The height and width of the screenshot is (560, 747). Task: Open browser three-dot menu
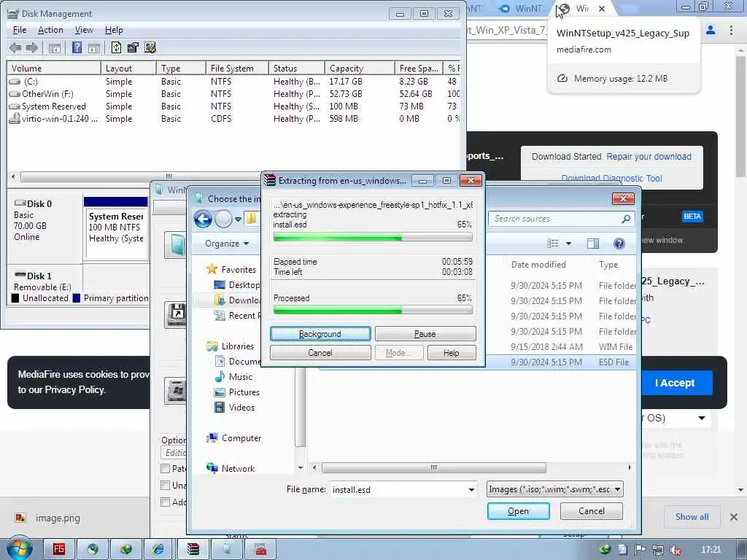731,30
